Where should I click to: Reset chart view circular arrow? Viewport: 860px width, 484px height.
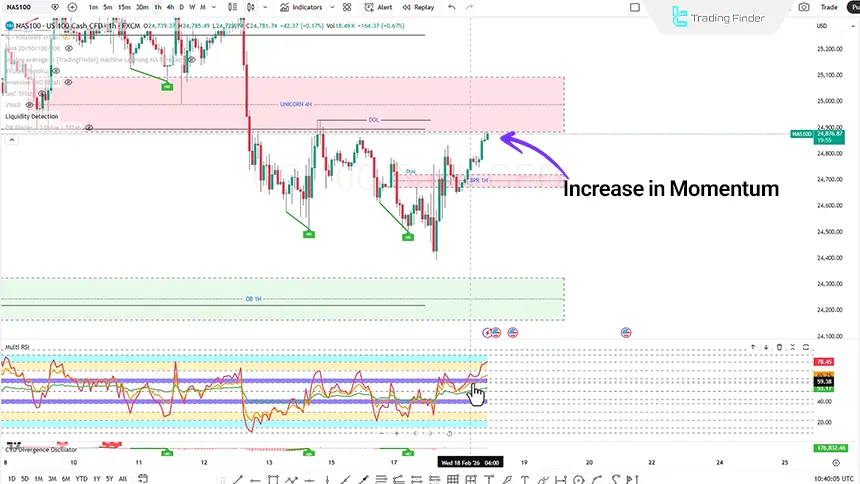[x=449, y=434]
